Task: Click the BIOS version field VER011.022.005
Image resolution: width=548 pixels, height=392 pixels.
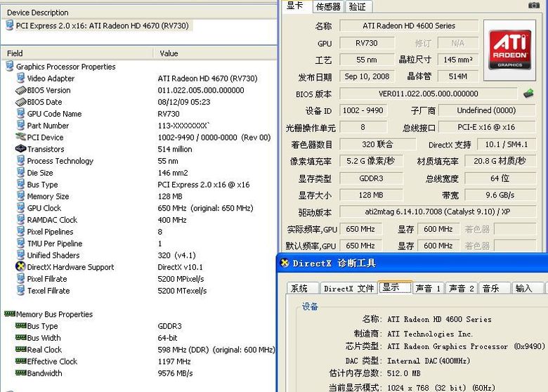Action: [x=428, y=93]
